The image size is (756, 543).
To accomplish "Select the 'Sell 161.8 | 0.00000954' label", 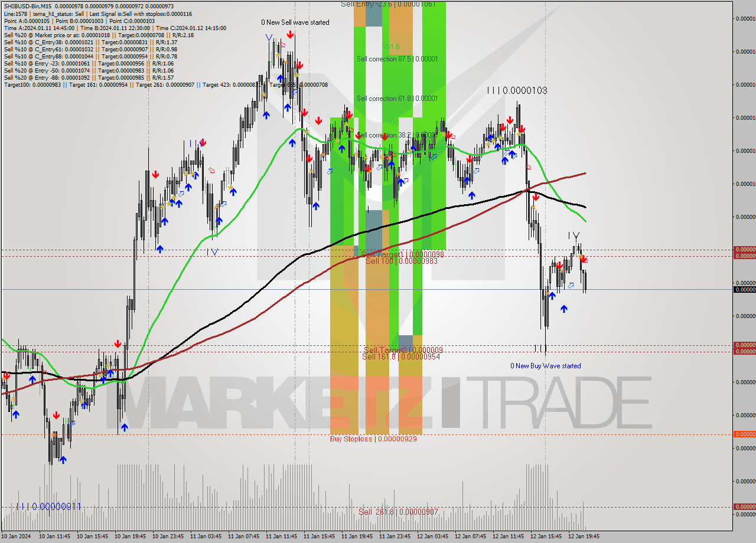I will pyautogui.click(x=401, y=356).
